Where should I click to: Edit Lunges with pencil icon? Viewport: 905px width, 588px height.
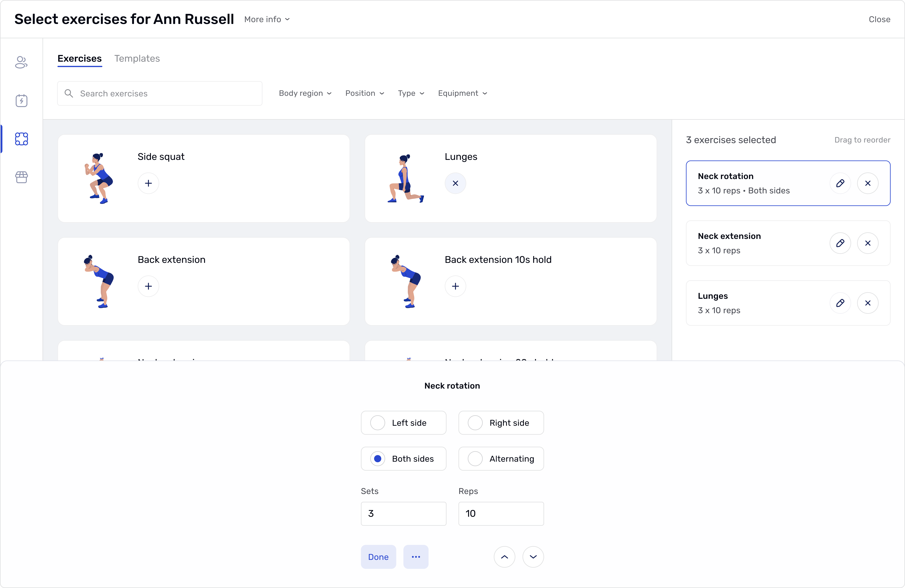[840, 303]
